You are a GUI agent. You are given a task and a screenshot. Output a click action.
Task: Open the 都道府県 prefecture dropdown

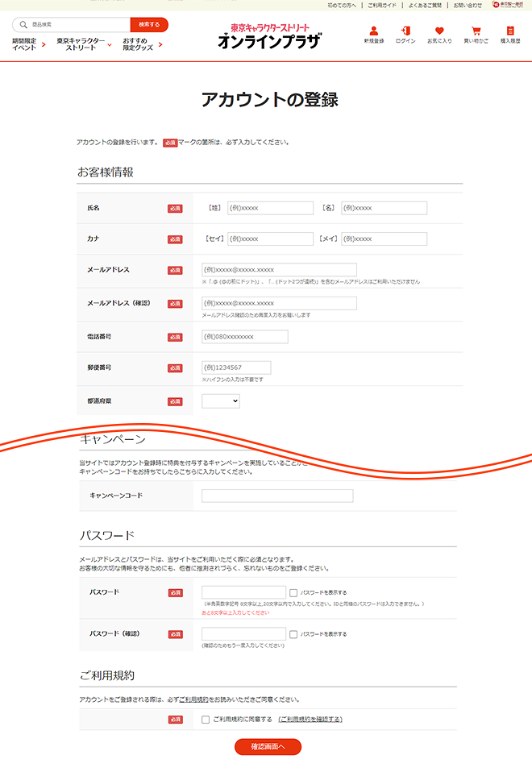(x=221, y=401)
